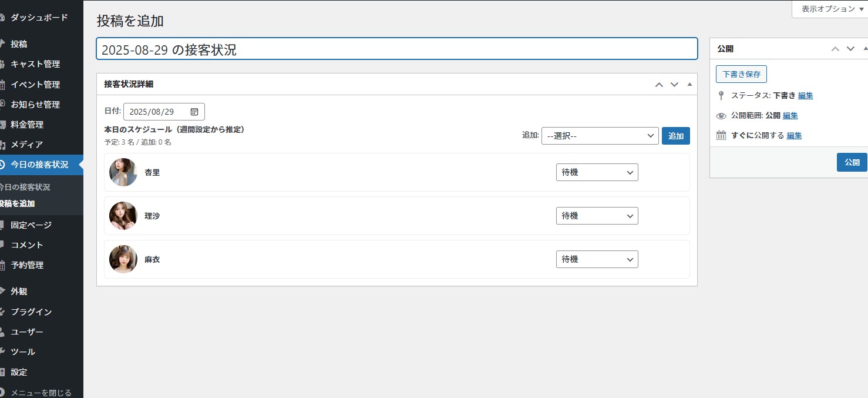Click the move-down arrow in 接客状況詳細 panel
The height and width of the screenshot is (398, 868).
click(674, 85)
